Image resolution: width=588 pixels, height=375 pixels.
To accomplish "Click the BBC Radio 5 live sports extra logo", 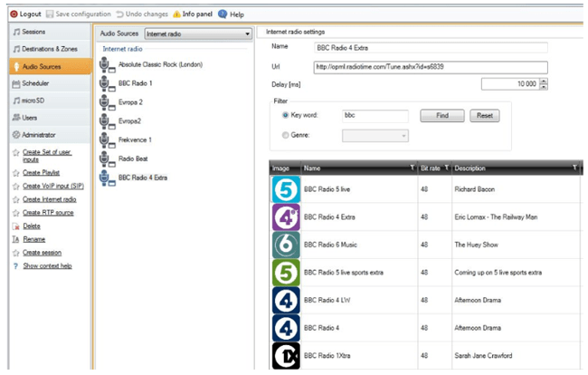I will (x=286, y=273).
